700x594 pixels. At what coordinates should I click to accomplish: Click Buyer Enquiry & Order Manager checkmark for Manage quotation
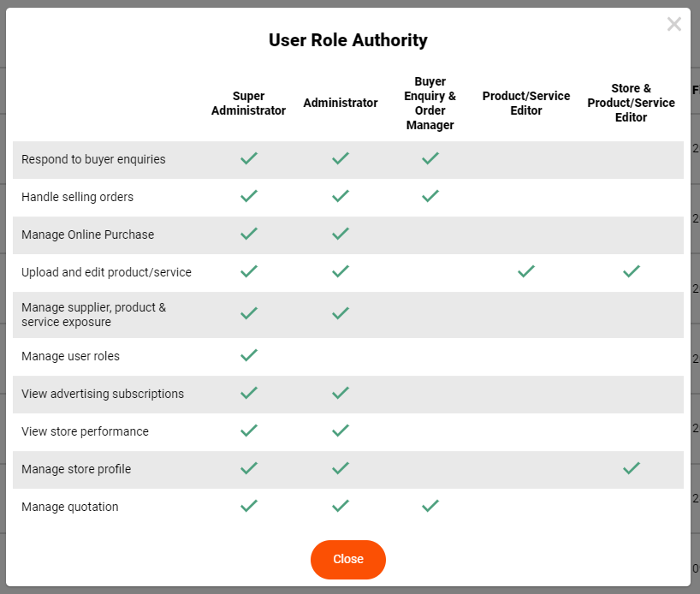[x=430, y=506]
